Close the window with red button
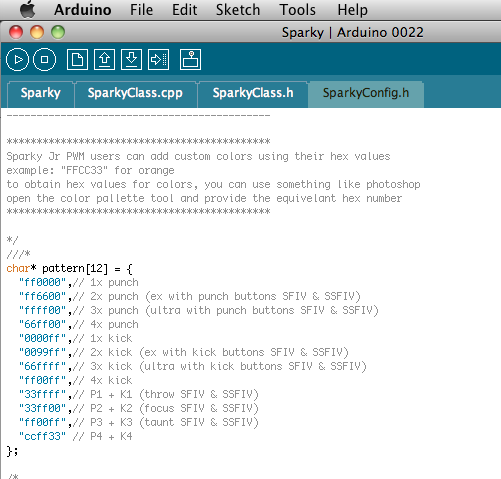This screenshot has height=479, width=501. point(16,32)
